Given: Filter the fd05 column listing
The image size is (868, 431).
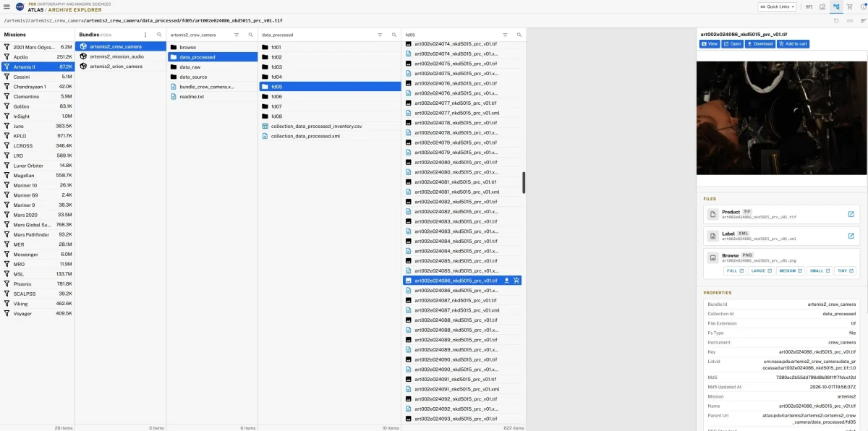Looking at the screenshot, I should click(x=505, y=35).
